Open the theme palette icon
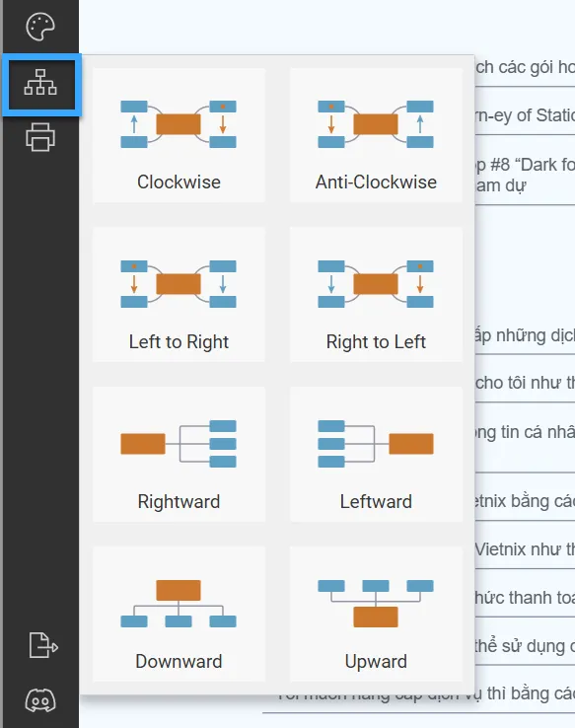This screenshot has height=728, width=575. tap(40, 27)
